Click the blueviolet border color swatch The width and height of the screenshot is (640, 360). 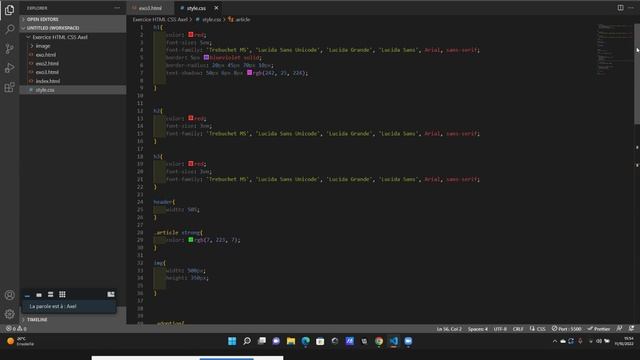(x=206, y=58)
